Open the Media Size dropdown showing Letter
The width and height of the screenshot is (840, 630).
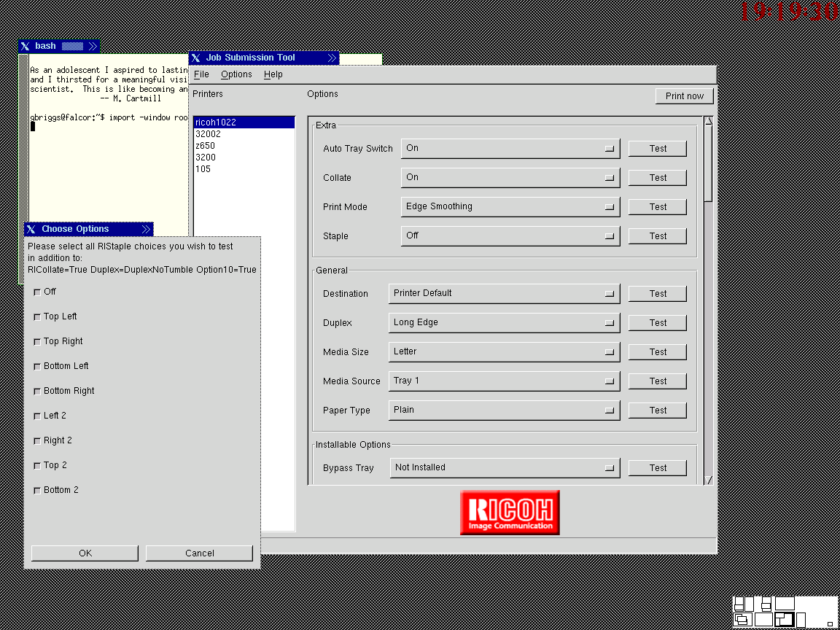(503, 352)
